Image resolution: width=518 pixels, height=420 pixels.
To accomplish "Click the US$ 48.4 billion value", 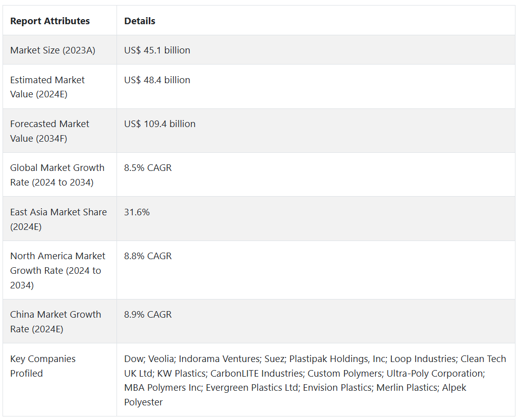I will pos(157,80).
